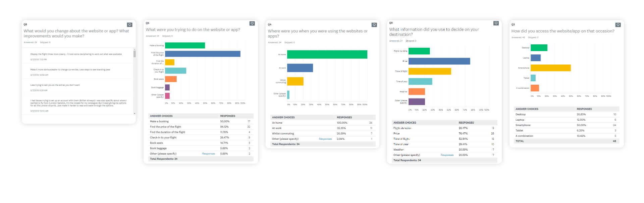The image size is (644, 203).
Task: Click the comment icon on the Q4 card
Action: pos(374,25)
